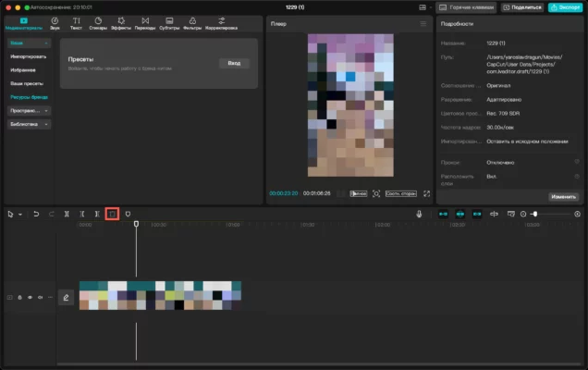
Task: Click the Поделиться share button
Action: click(x=522, y=7)
